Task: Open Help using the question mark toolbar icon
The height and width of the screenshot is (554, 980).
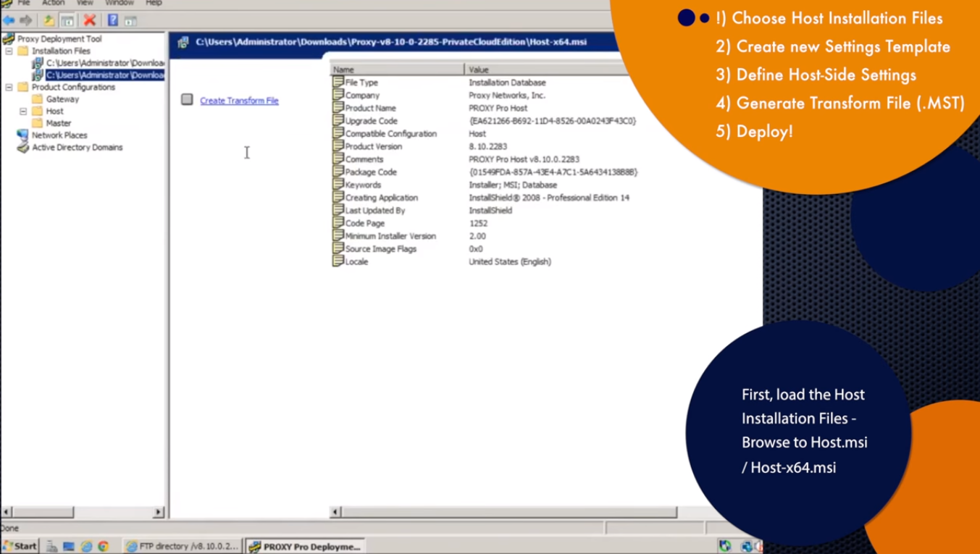Action: tap(112, 20)
